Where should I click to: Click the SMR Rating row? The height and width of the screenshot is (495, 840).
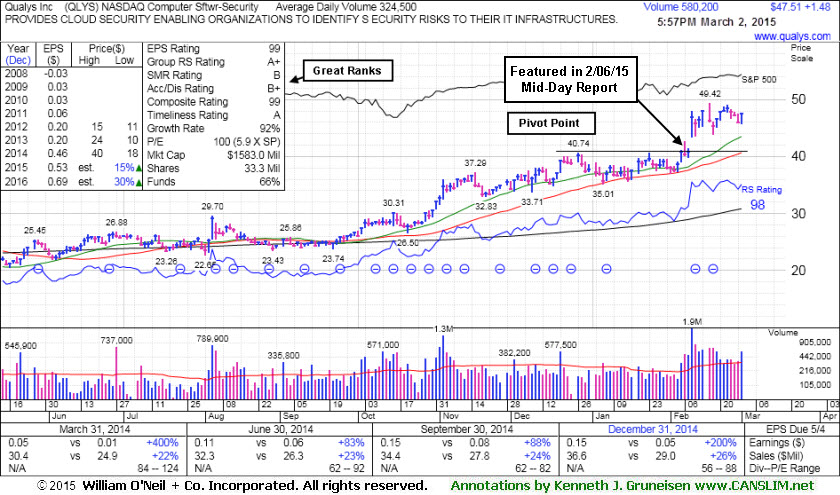pos(214,76)
